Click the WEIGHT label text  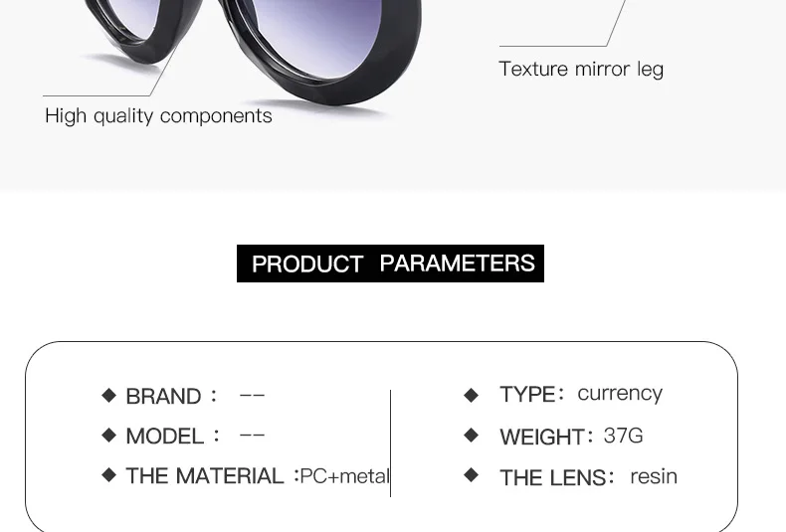(x=542, y=437)
